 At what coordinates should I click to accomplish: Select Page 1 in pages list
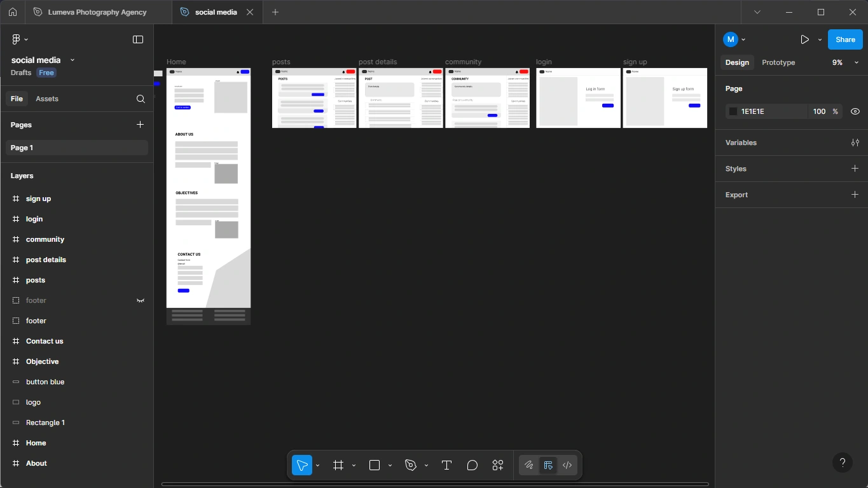pos(77,148)
